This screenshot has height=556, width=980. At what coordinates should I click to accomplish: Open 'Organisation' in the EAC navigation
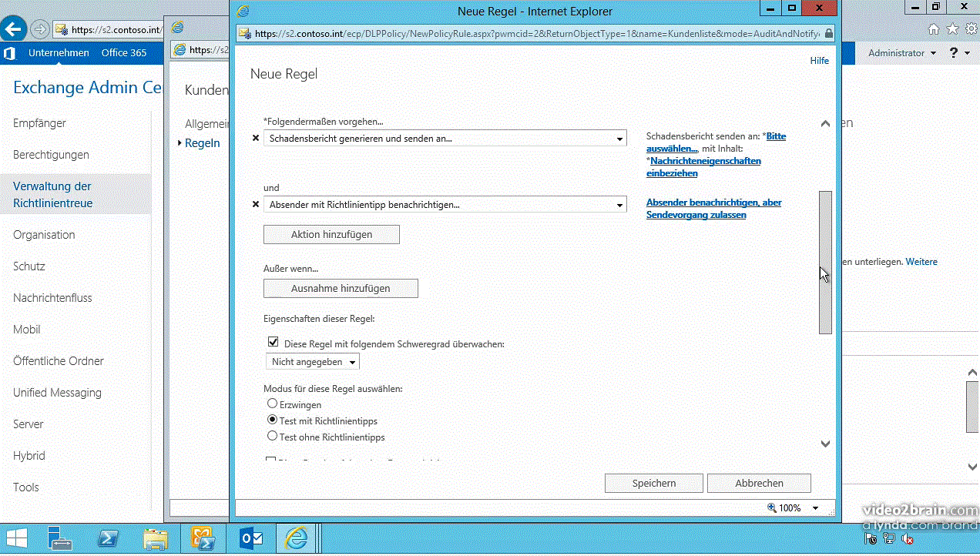click(44, 235)
